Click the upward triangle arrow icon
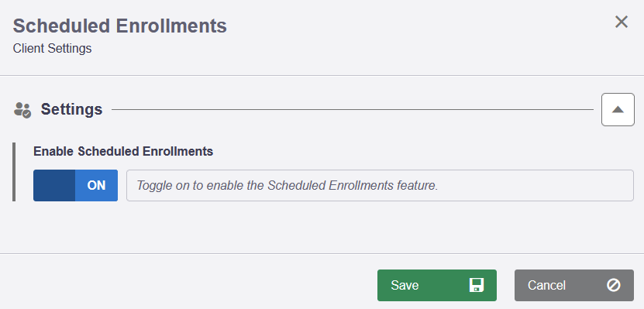The image size is (644, 309). 618,109
